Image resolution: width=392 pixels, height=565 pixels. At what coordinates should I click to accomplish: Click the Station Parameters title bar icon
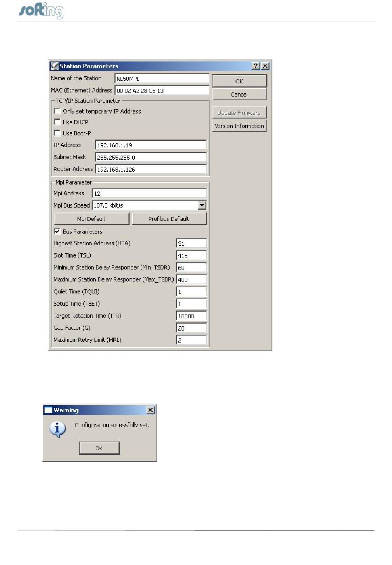54,66
